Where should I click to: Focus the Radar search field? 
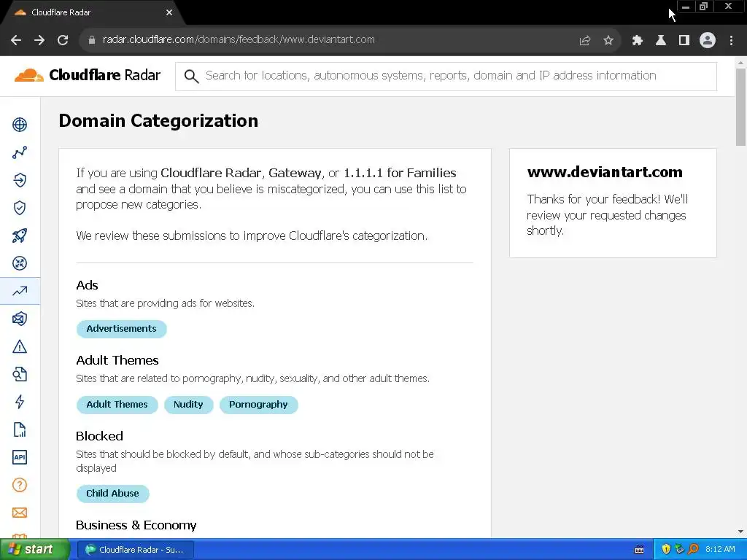point(446,76)
